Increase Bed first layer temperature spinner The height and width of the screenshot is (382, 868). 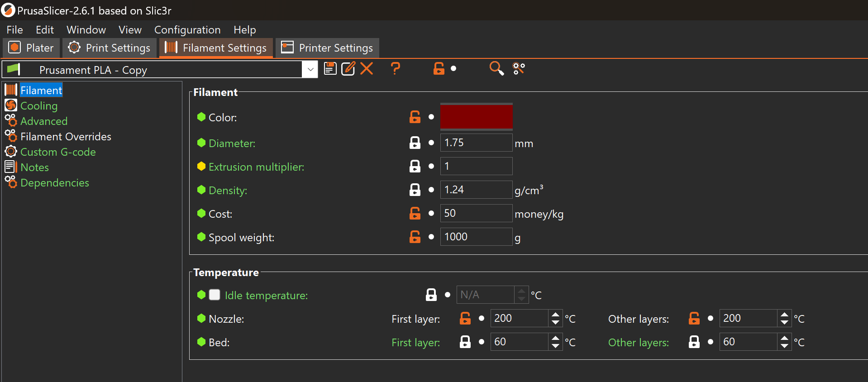click(556, 338)
